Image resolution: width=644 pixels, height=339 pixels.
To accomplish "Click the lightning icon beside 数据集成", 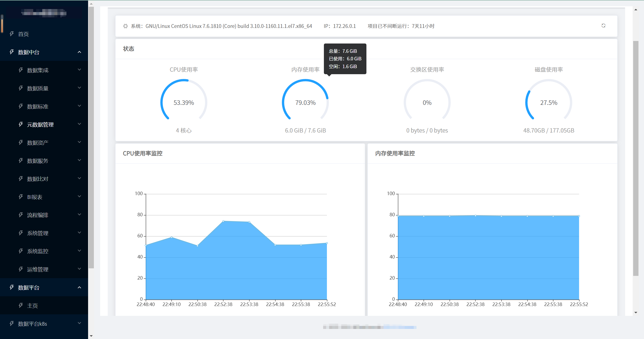I will point(21,70).
